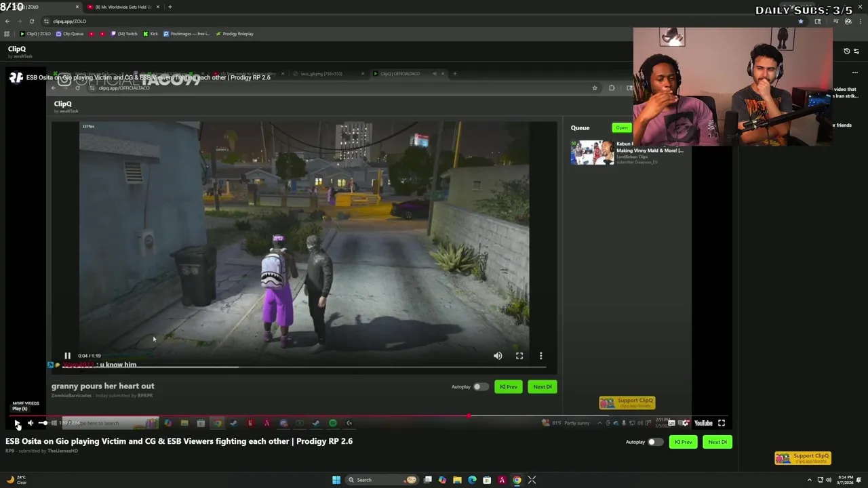The image size is (868, 488).
Task: Open apps grid in bookmarks bar
Action: [x=7, y=34]
